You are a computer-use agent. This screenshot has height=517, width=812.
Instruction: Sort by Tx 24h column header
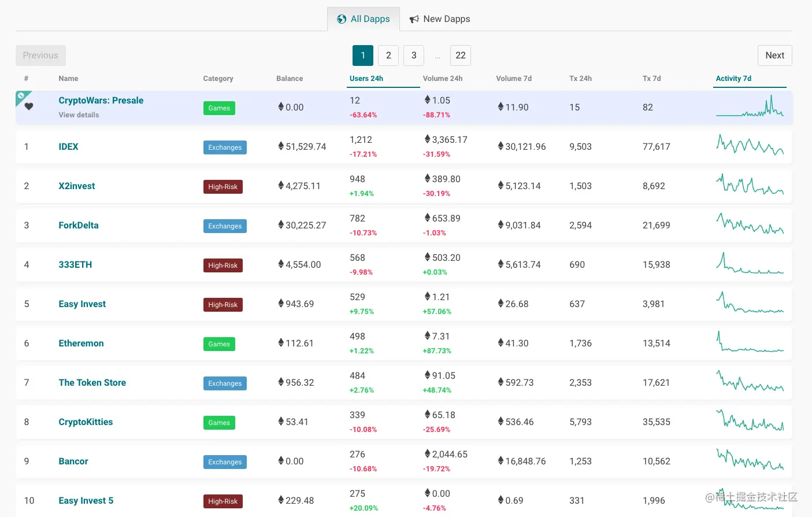(x=580, y=79)
